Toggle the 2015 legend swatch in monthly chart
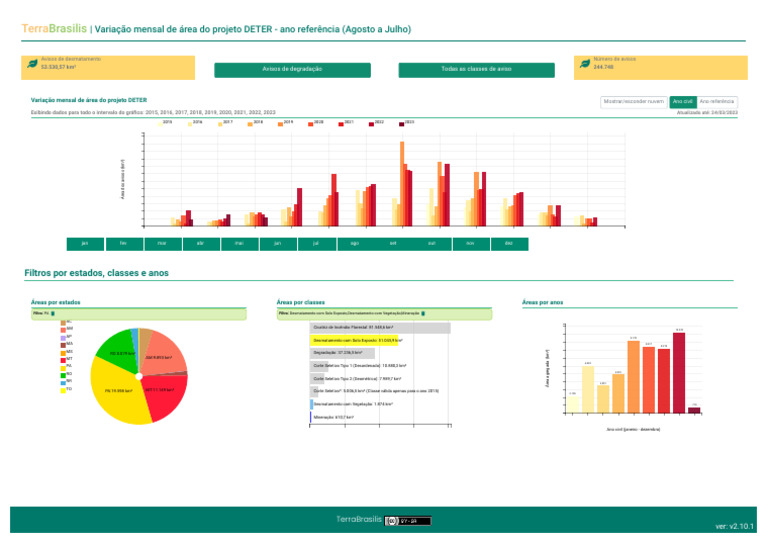The image size is (768, 543). [x=160, y=124]
